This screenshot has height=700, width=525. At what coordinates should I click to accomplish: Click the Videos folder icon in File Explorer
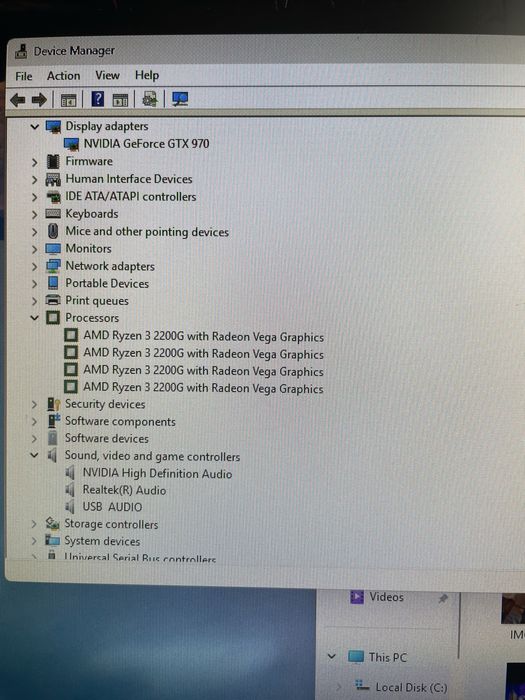357,597
